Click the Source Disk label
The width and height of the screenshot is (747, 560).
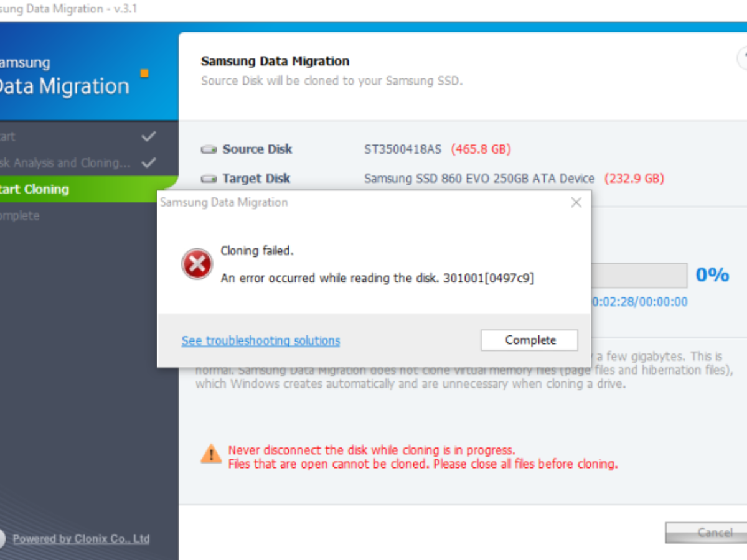pos(257,149)
